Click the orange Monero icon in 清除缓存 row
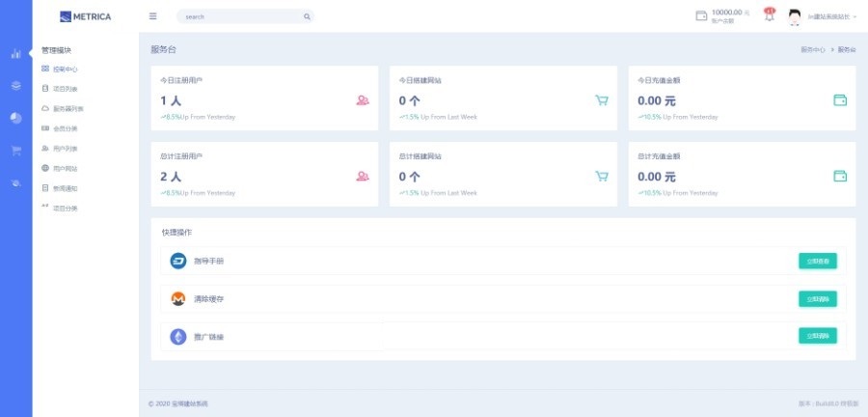This screenshot has height=417, width=868. click(178, 299)
